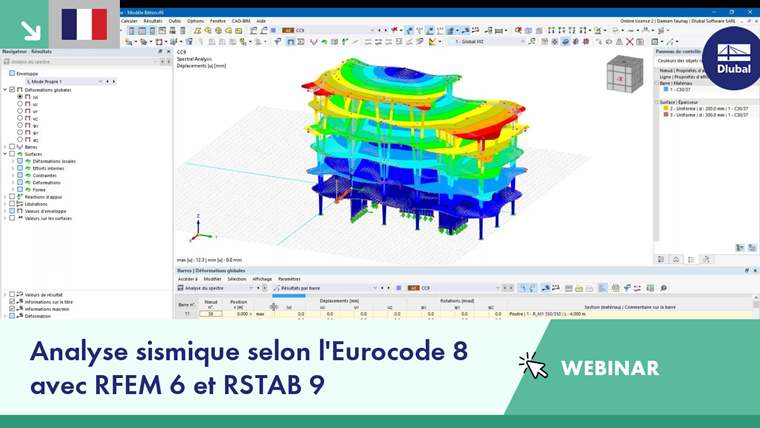Float the Navigateur panel with undock icon
The height and width of the screenshot is (428, 760).
(x=160, y=51)
